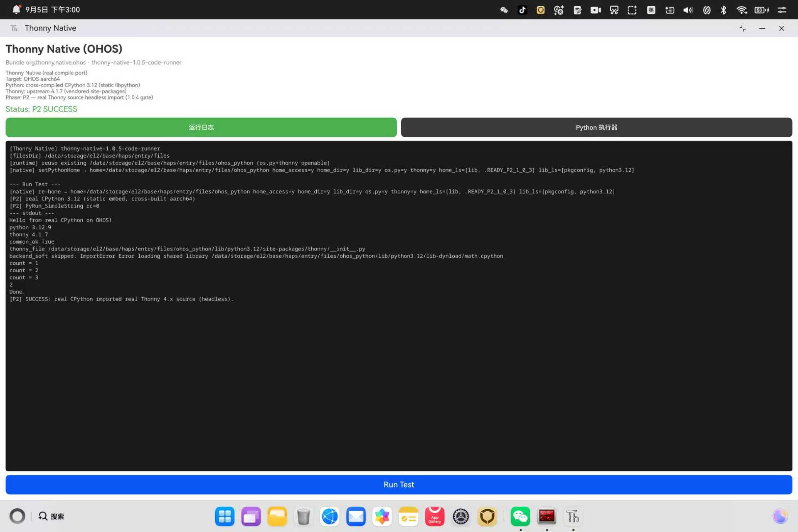Click the "backend_soft skipped: ImportError" log line
The width and height of the screenshot is (798, 532).
click(x=256, y=256)
